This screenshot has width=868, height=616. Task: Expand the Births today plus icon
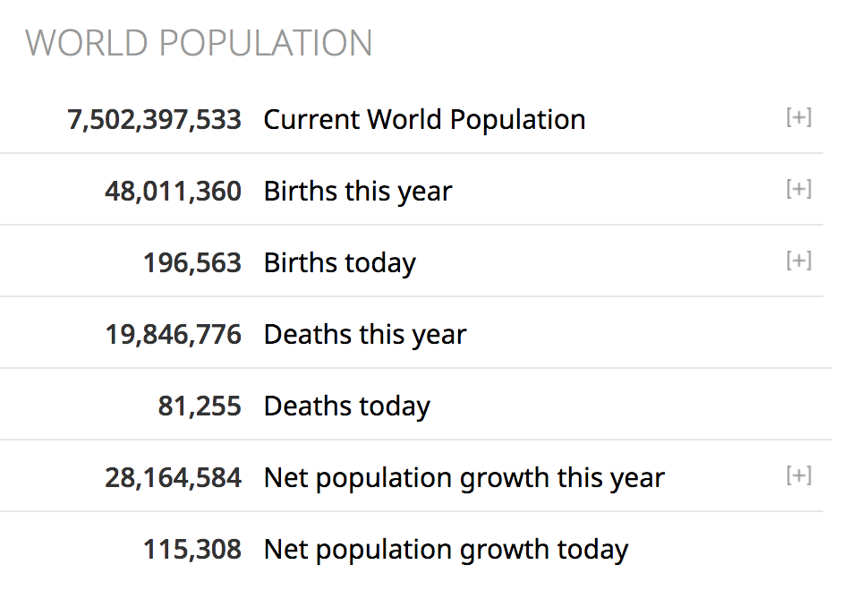798,261
